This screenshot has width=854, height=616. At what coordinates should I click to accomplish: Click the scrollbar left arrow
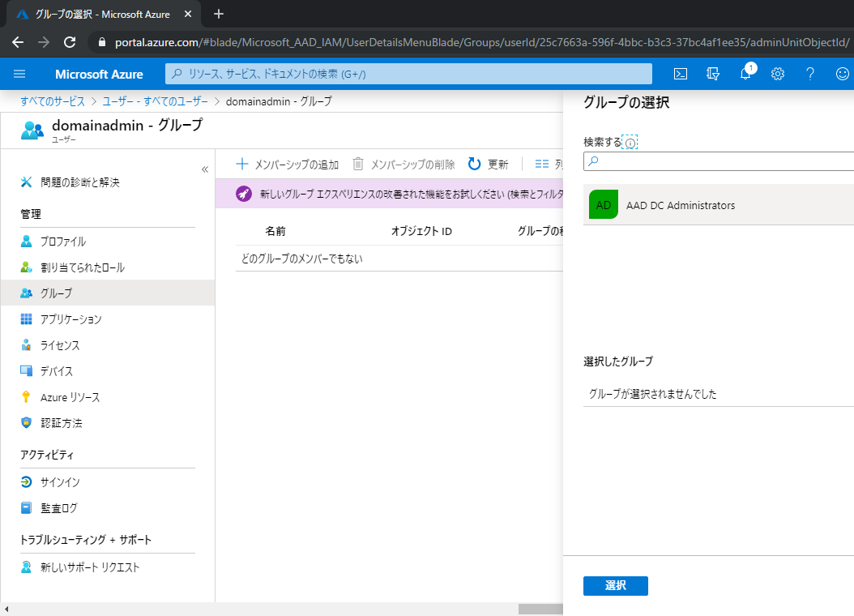[x=6, y=610]
